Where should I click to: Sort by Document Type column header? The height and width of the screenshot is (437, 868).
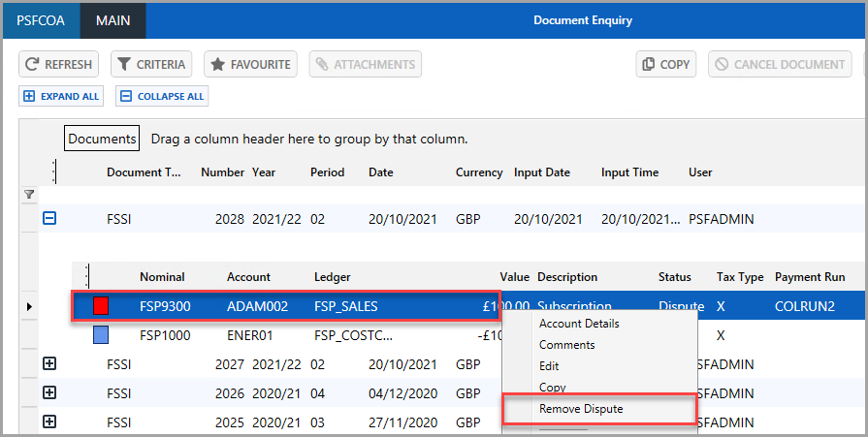[144, 172]
